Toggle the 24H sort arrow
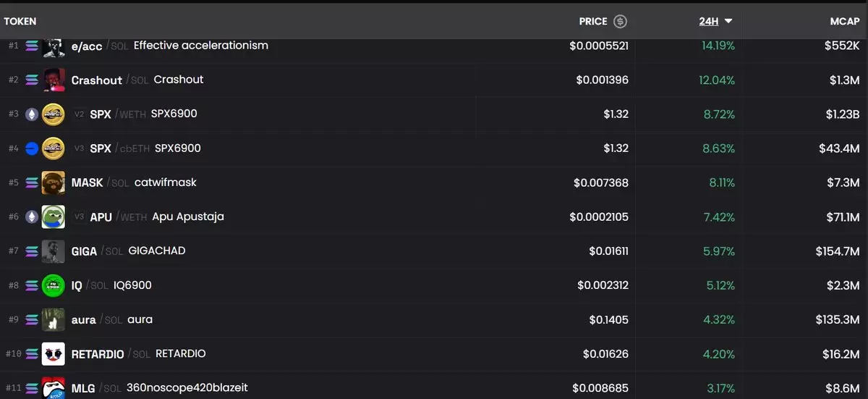 click(728, 21)
